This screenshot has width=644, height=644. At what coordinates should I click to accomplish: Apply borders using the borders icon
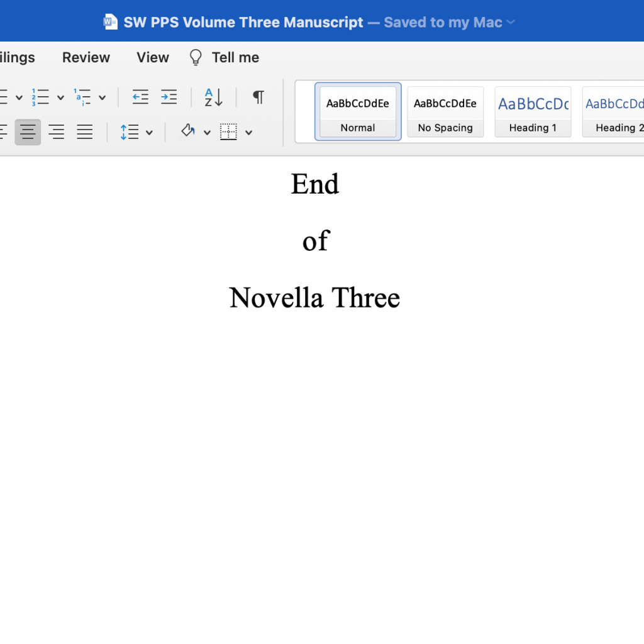230,132
